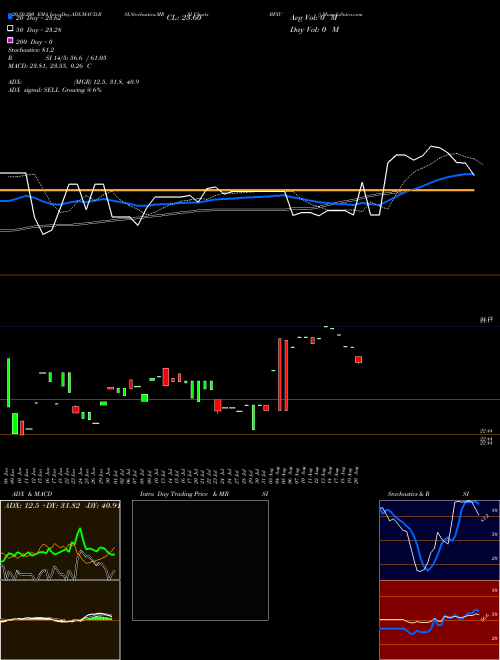Click the ADX signal SELL text

(55, 90)
